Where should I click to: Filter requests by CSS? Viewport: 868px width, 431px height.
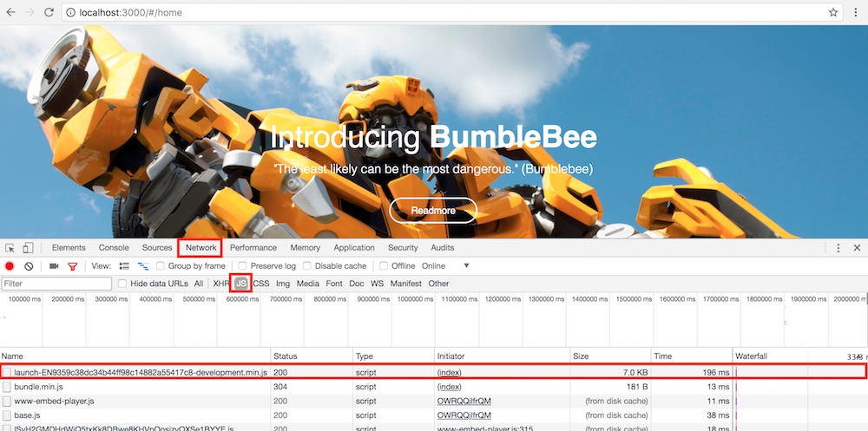(261, 284)
